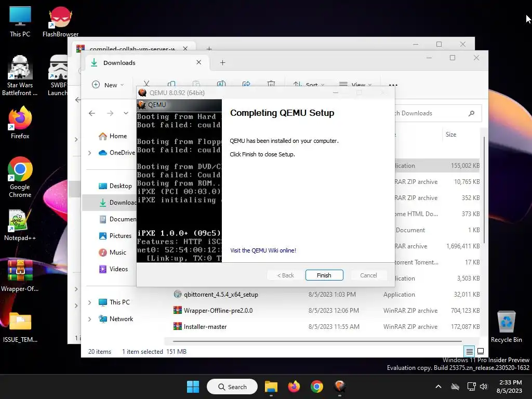
Task: Expand the This PC tree node
Action: [89, 302]
